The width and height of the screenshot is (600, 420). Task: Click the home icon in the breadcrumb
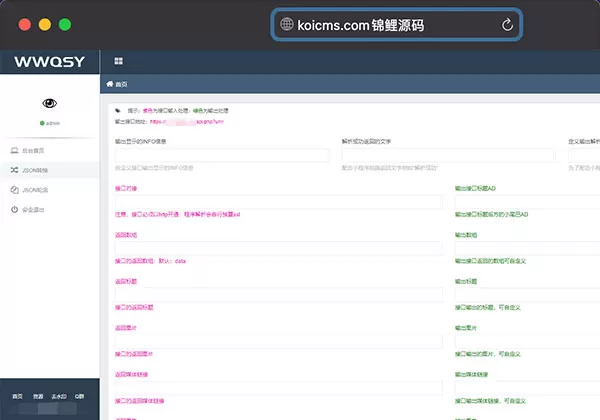click(110, 84)
